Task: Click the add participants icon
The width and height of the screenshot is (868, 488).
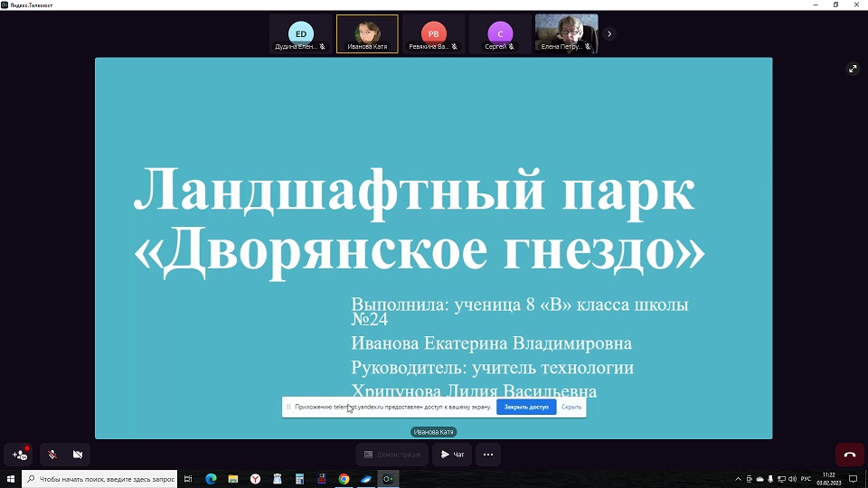Action: (20, 455)
